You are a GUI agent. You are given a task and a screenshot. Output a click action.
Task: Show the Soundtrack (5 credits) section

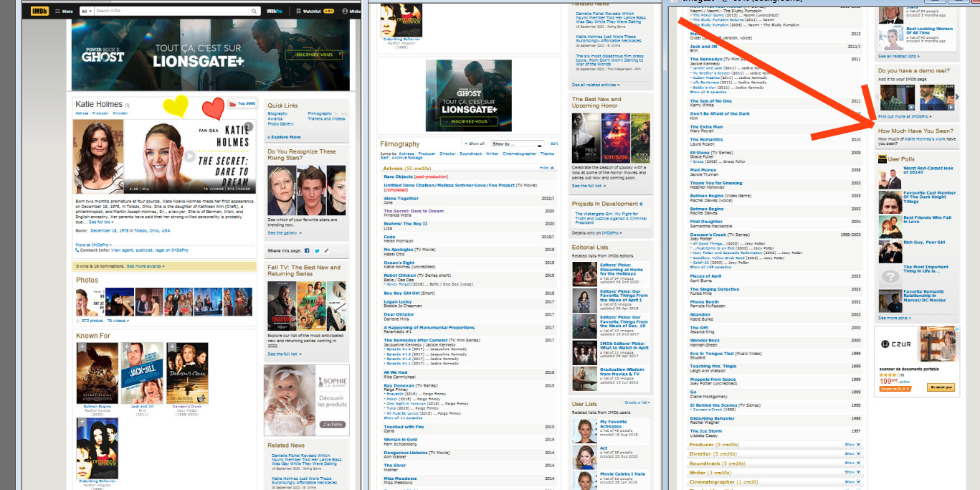point(852,463)
